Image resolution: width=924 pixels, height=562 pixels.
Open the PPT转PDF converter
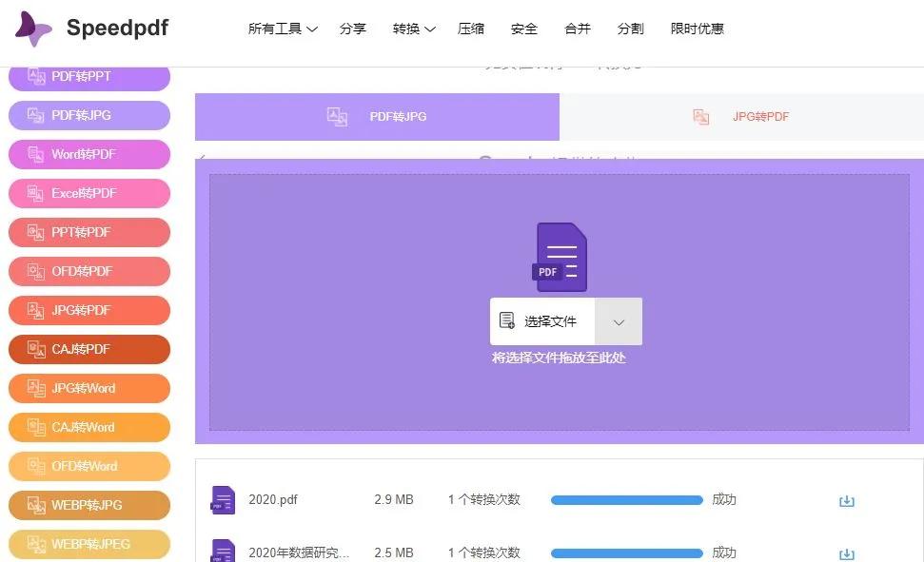tap(88, 232)
